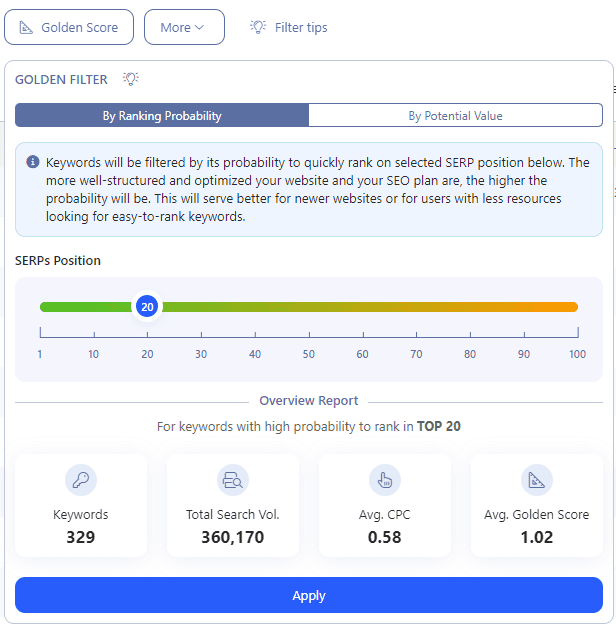The image size is (616, 630).
Task: Click the lightbulb icon beside Filter tips
Action: [258, 27]
